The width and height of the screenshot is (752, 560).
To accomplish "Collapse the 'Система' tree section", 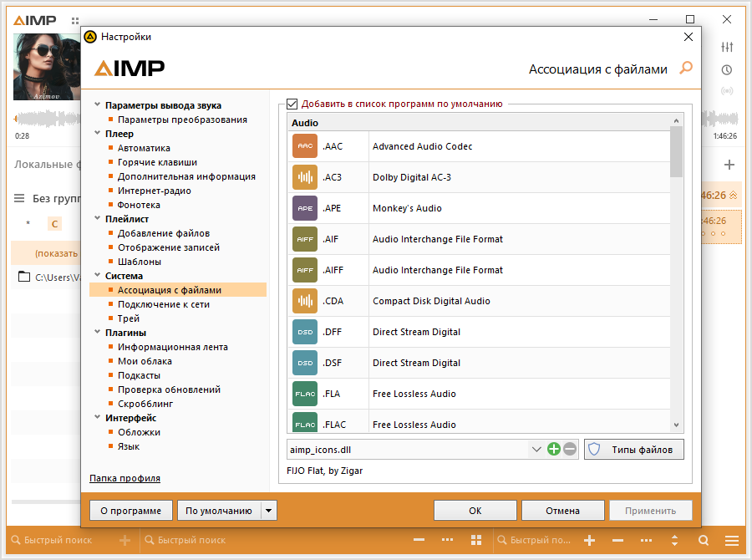I will point(98,275).
